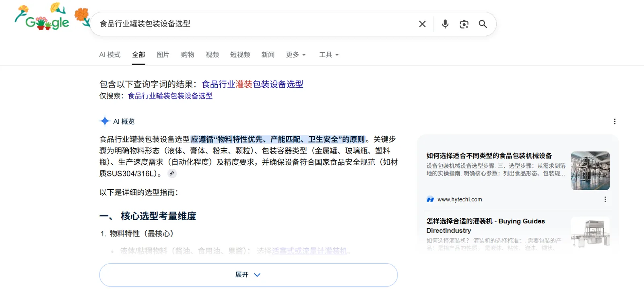Start voice search with the microphone icon
The width and height of the screenshot is (644, 295).
point(445,24)
